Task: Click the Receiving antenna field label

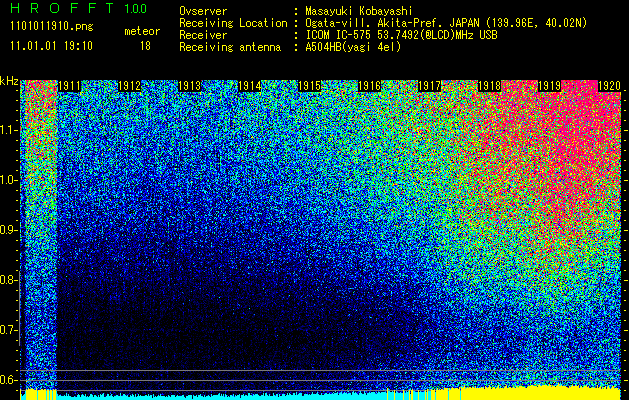Action: coord(230,47)
